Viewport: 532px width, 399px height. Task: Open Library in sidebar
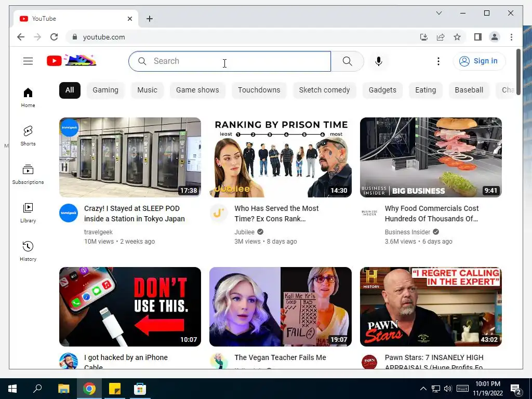point(28,212)
